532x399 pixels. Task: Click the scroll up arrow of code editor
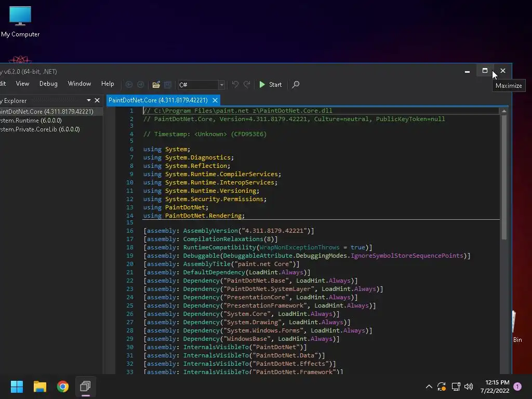(x=504, y=111)
